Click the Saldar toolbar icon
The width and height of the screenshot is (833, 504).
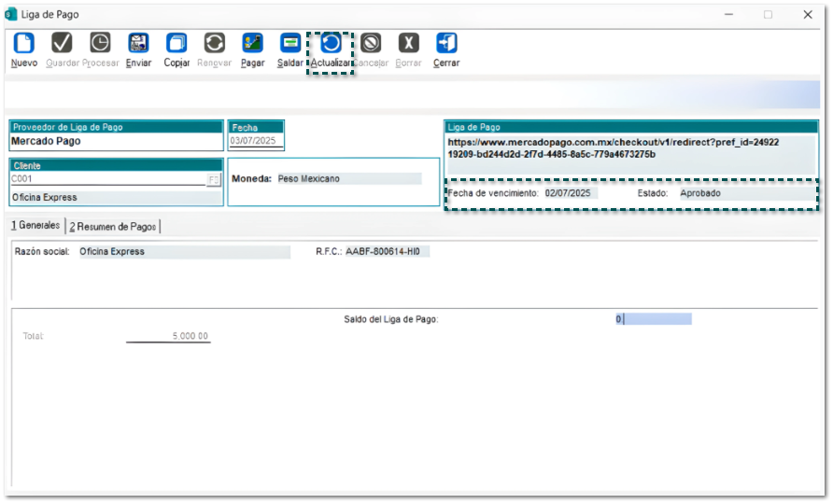[290, 44]
